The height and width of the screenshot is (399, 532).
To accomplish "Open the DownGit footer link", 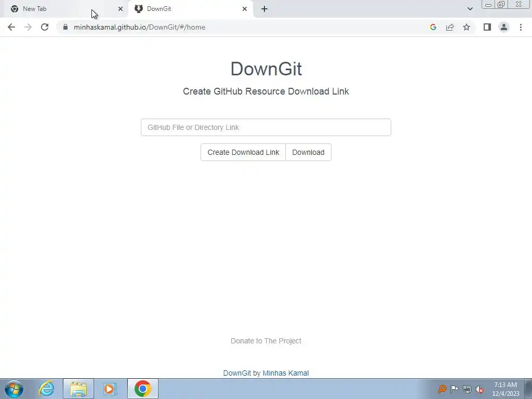I will pos(237,373).
